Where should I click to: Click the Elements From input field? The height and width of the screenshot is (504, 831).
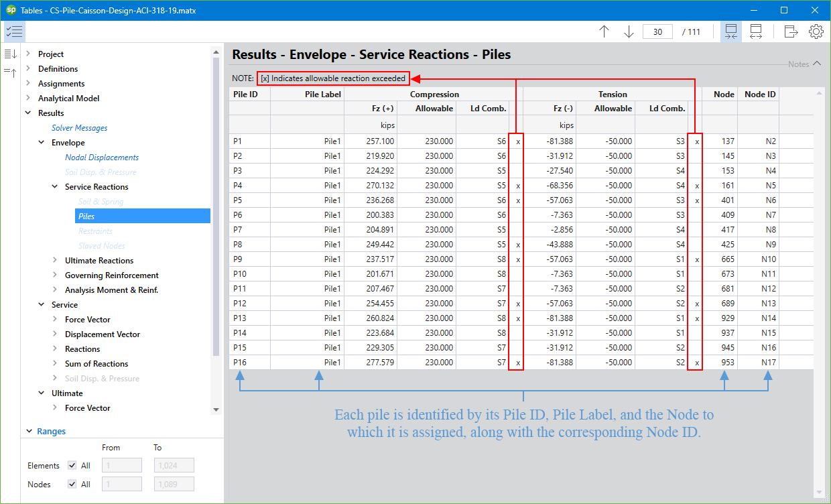[121, 466]
